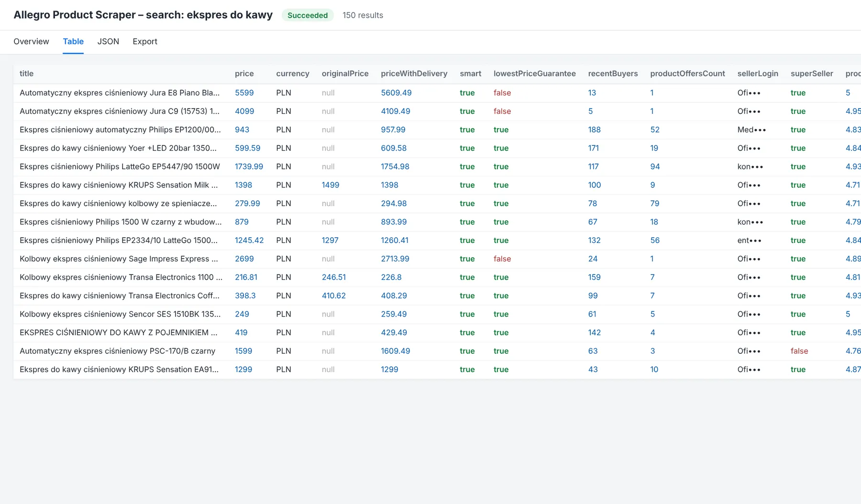Click the Med••• seller login cell
Screen dimensions: 861x504
click(x=751, y=130)
